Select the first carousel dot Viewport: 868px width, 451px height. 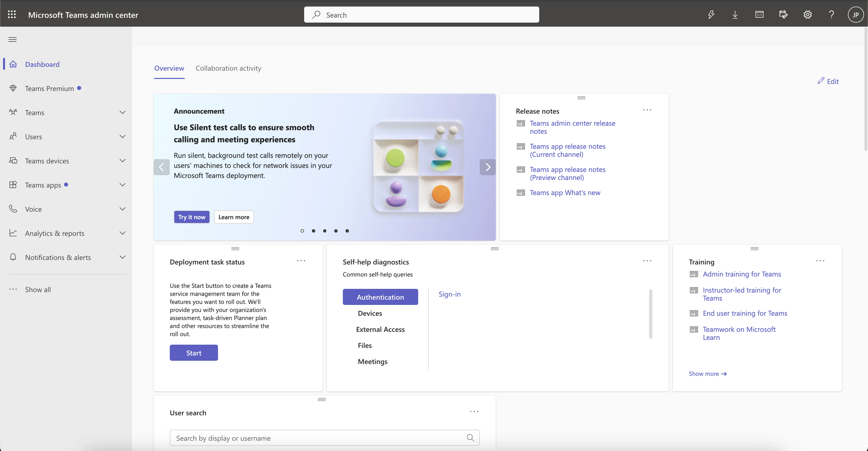(302, 231)
